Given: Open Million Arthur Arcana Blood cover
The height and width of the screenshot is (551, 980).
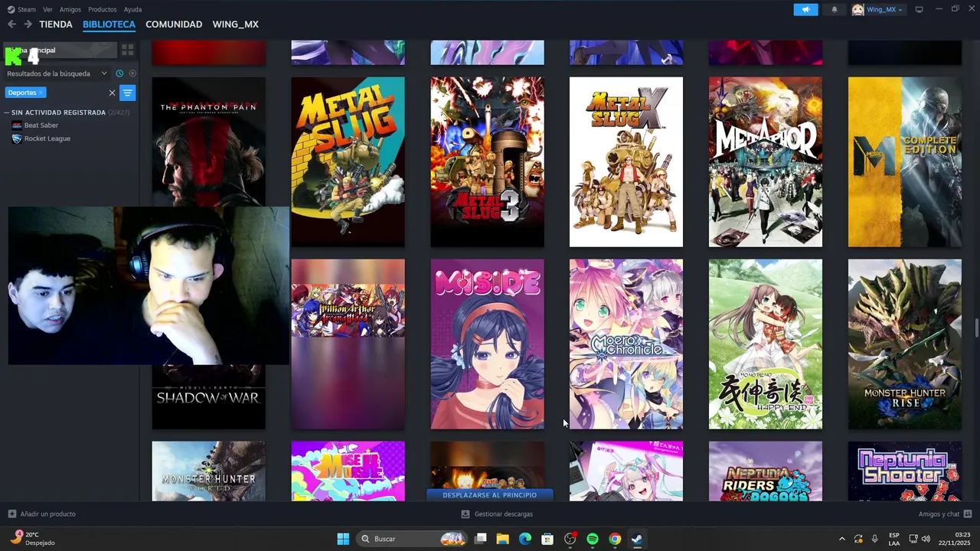Looking at the screenshot, I should [348, 344].
